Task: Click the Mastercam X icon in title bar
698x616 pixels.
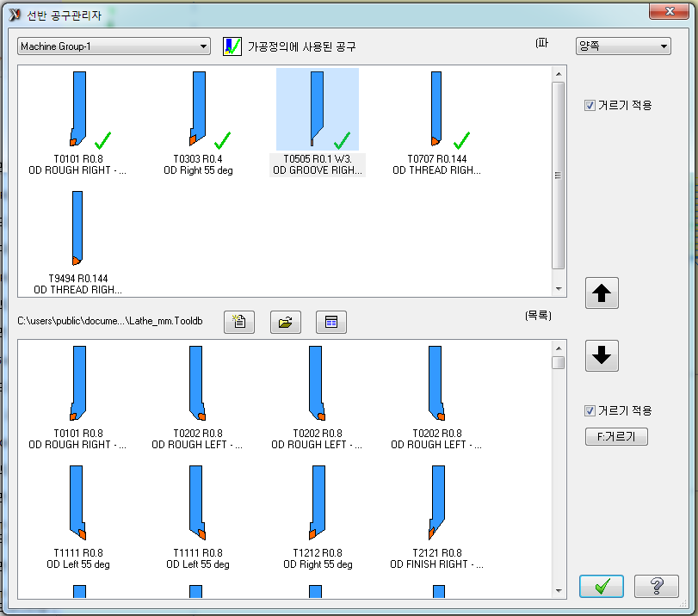Action: [x=15, y=15]
